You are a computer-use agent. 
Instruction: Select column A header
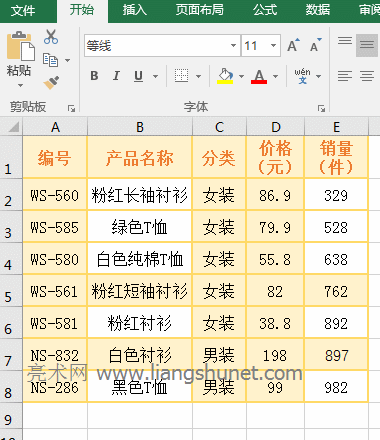[x=55, y=127]
